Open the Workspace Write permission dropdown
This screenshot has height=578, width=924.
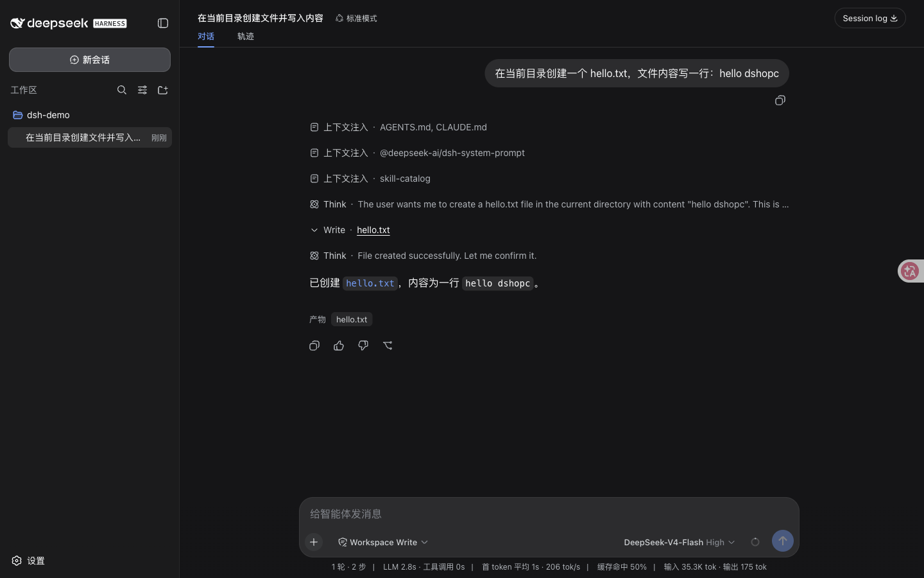[x=383, y=542]
